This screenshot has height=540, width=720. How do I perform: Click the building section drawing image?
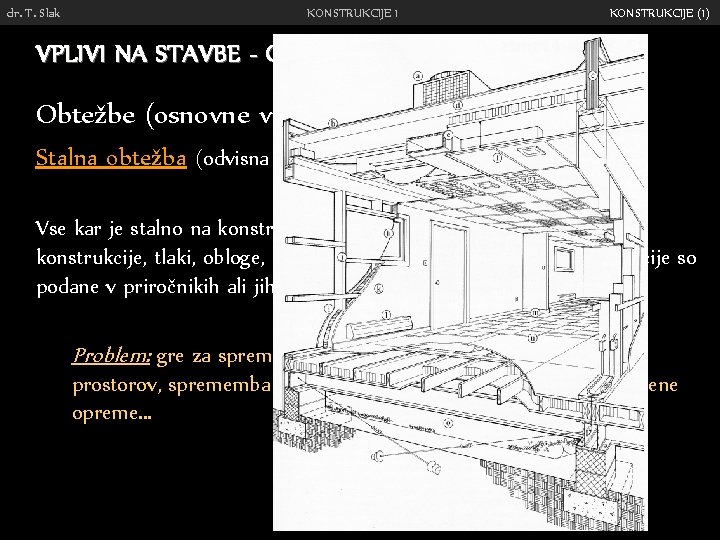(x=461, y=282)
